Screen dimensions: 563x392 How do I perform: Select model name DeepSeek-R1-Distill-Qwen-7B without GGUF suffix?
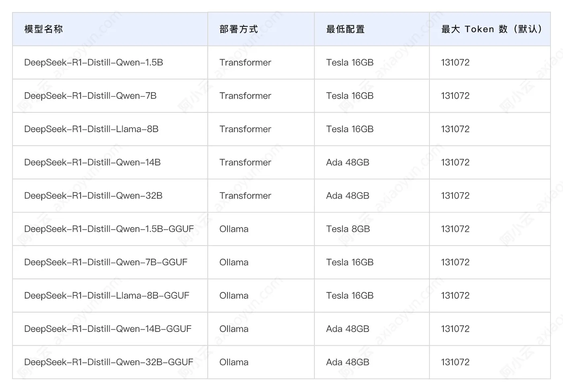click(90, 96)
